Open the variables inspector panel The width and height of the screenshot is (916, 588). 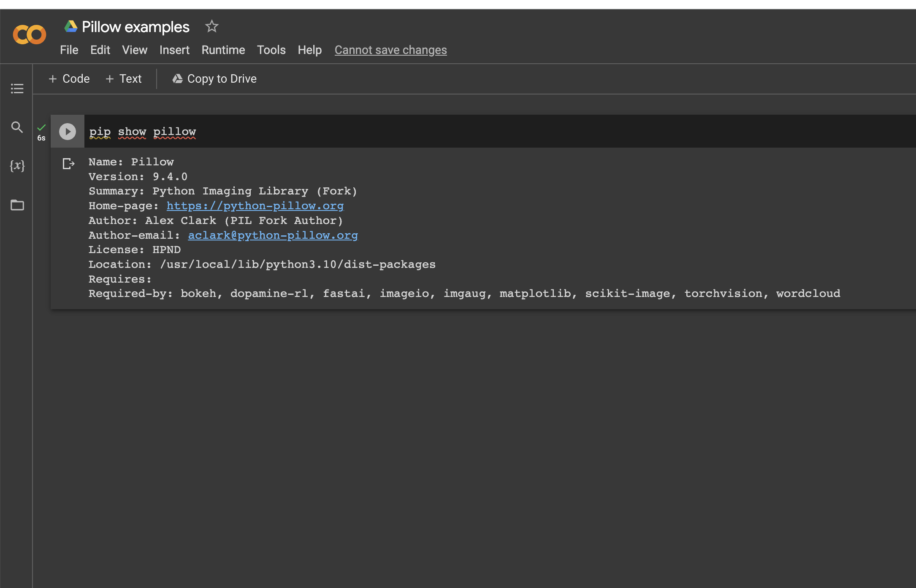(x=17, y=166)
